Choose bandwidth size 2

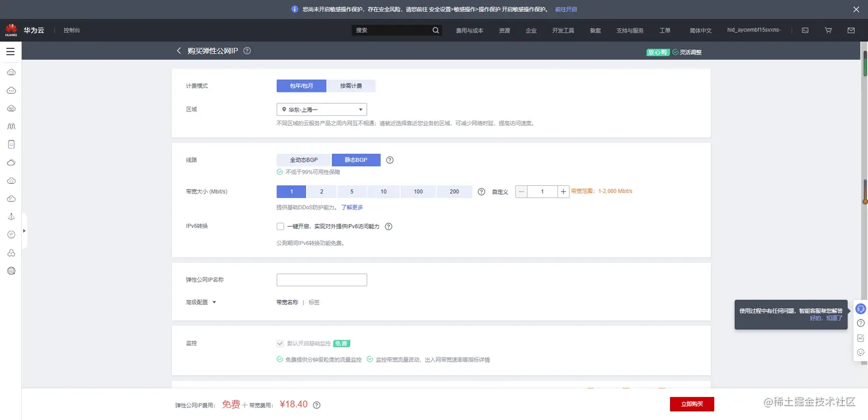pyautogui.click(x=321, y=192)
